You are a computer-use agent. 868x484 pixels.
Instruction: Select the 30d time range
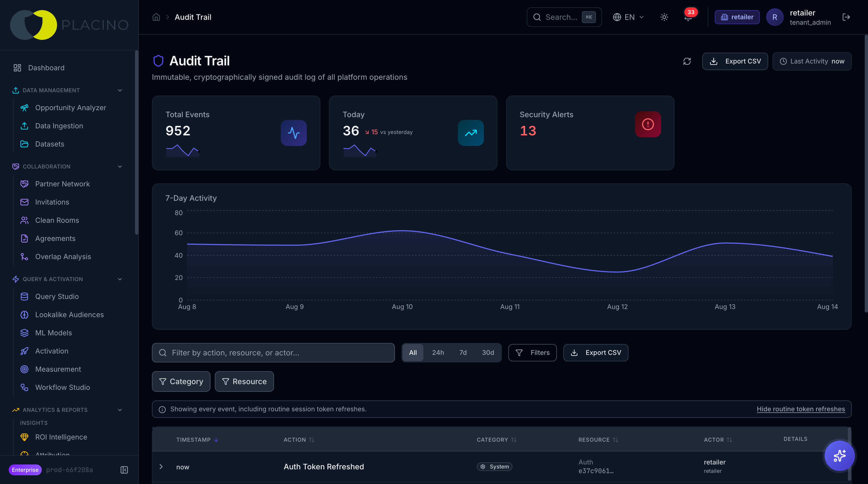488,352
